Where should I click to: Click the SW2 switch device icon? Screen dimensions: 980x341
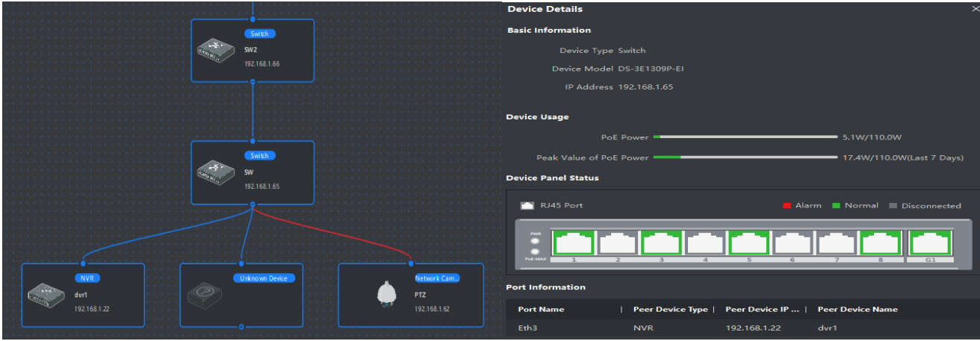(x=215, y=50)
